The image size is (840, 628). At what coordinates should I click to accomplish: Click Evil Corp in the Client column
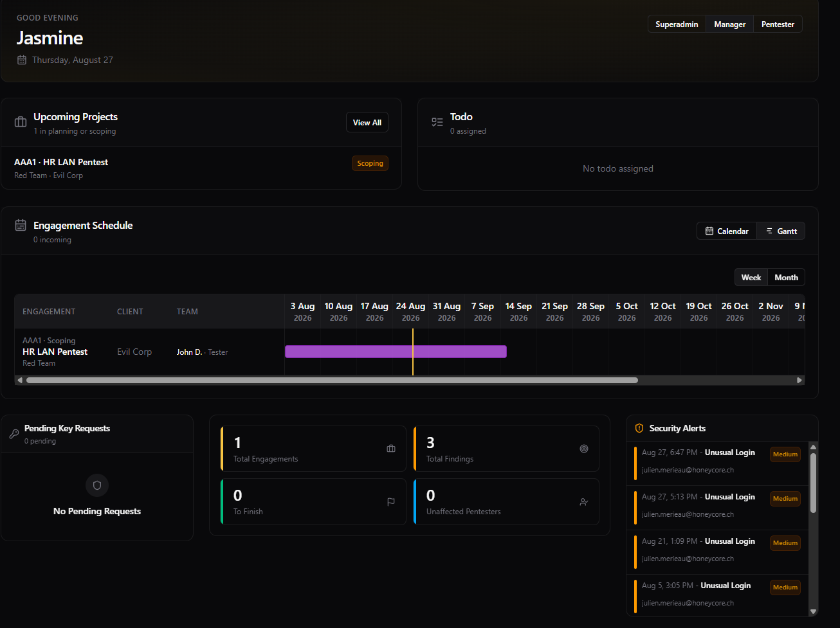coord(134,352)
